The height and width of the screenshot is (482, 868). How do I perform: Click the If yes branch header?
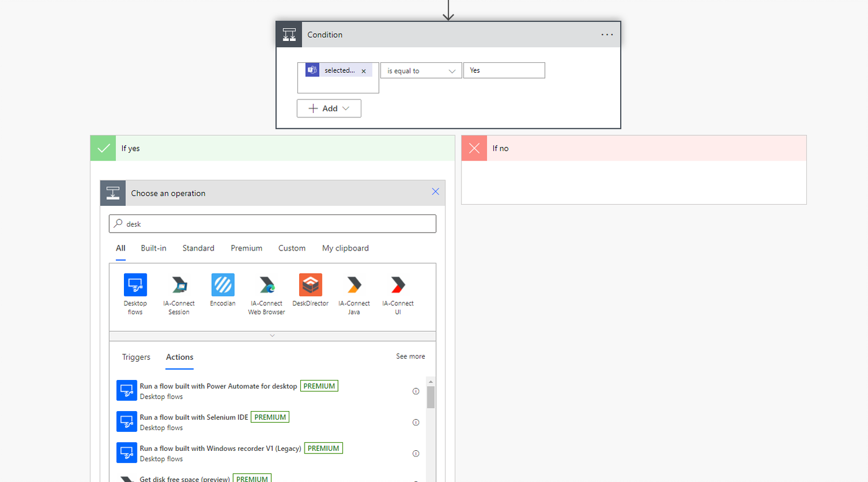(x=273, y=148)
